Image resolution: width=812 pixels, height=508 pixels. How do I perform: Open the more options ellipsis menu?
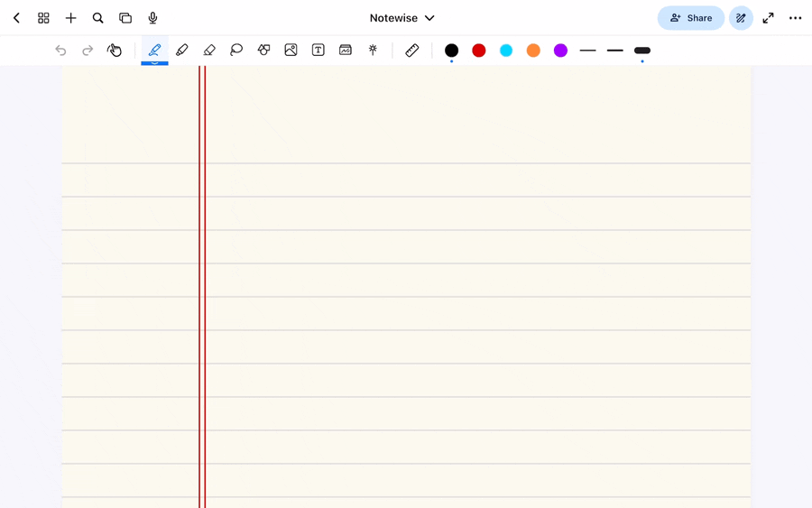(x=795, y=18)
